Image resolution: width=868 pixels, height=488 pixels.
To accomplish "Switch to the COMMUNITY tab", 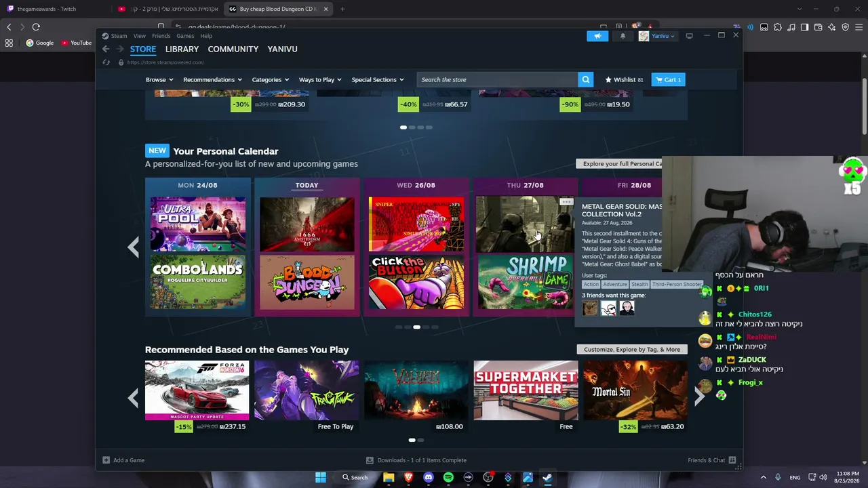I will click(233, 49).
